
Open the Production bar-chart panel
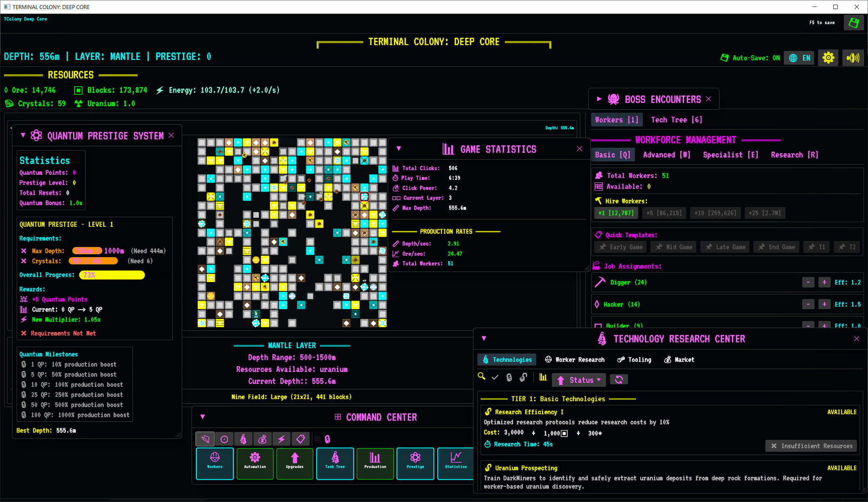pos(375,463)
